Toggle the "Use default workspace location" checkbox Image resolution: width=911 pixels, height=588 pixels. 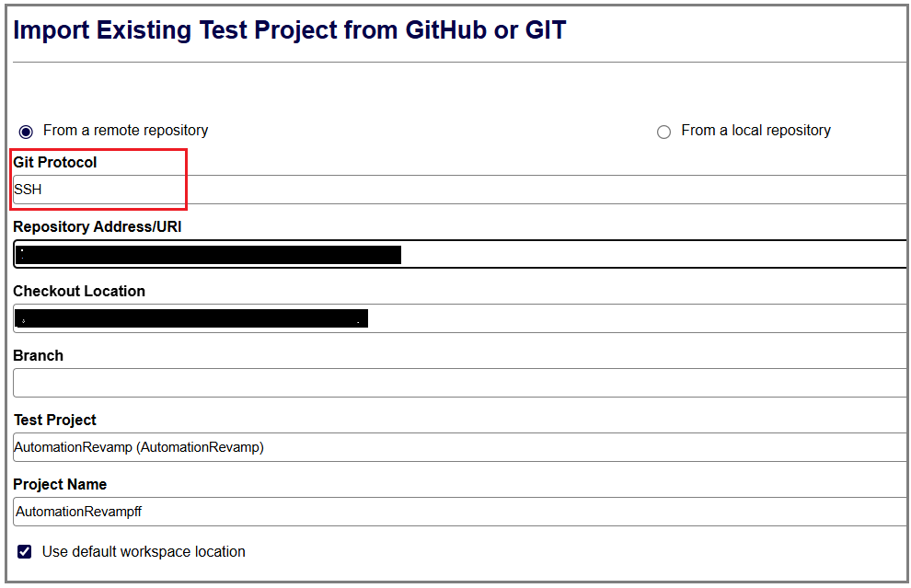(x=25, y=552)
